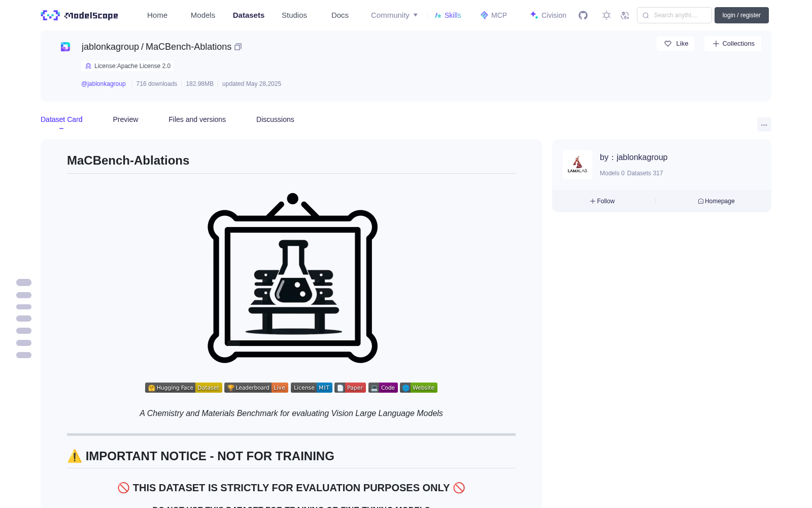Click the login / register button
The height and width of the screenshot is (508, 812).
click(x=741, y=15)
